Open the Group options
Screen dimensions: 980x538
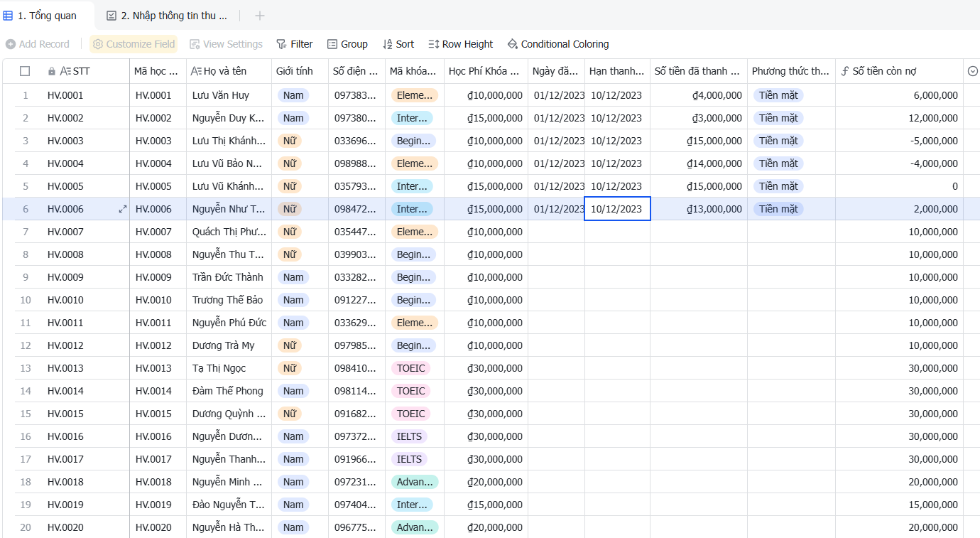347,44
